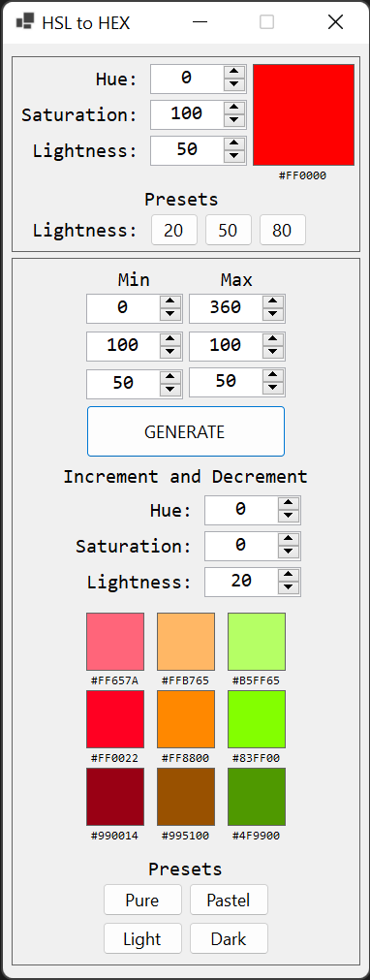
Task: Increase the Hue increment spinner
Action: pos(289,504)
